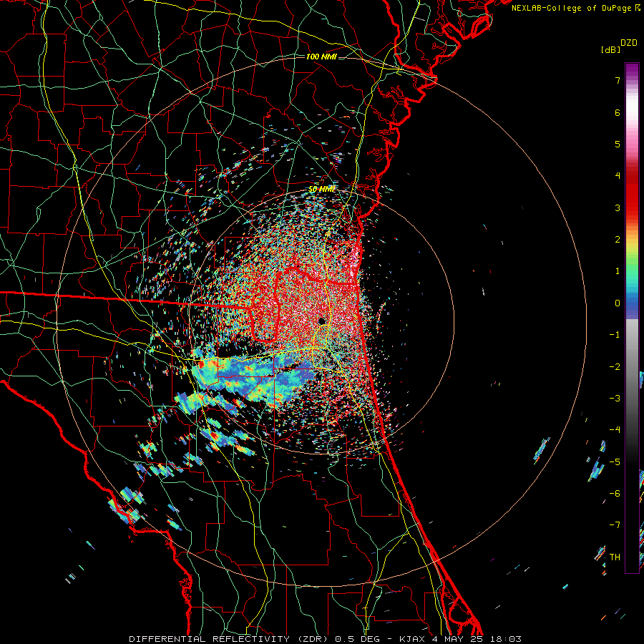This screenshot has height=644, width=644.
Task: Click the "-3" scale value
Action: click(x=615, y=399)
